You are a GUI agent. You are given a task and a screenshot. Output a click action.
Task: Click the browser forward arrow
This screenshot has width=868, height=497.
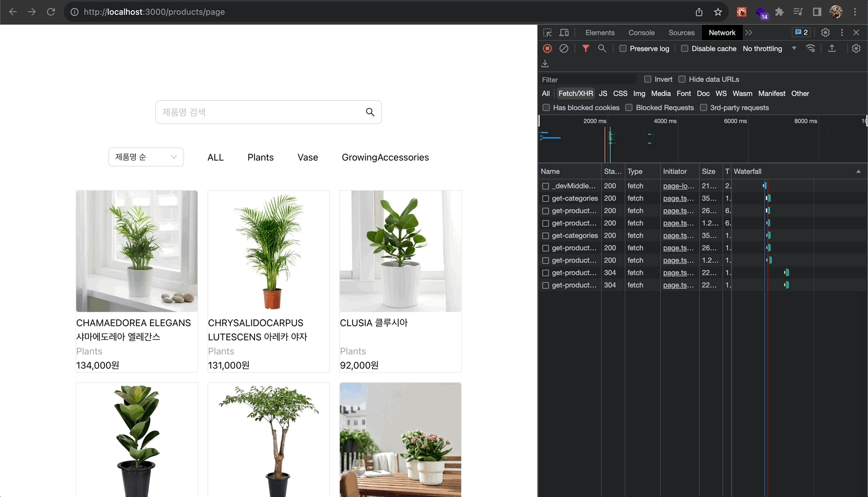tap(32, 12)
